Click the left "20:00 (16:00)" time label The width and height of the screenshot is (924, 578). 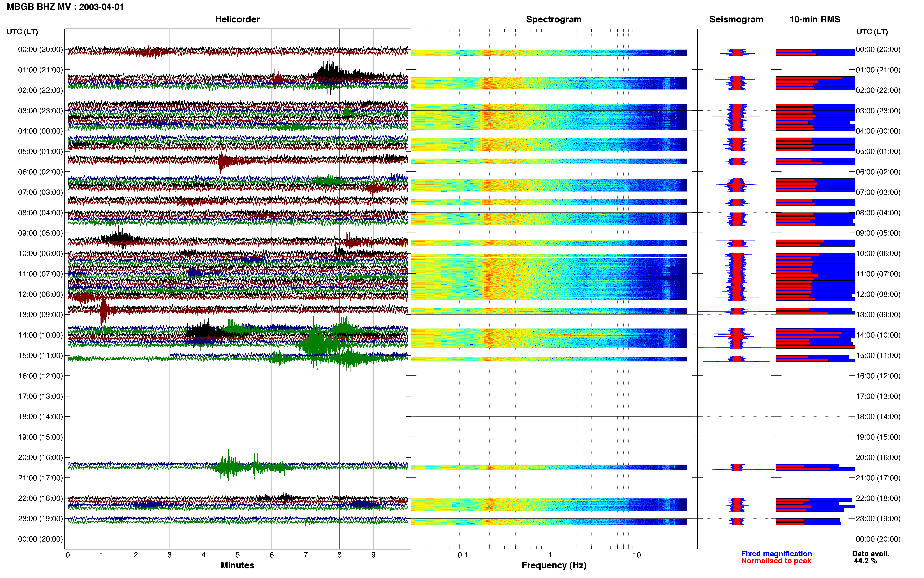[x=41, y=458]
